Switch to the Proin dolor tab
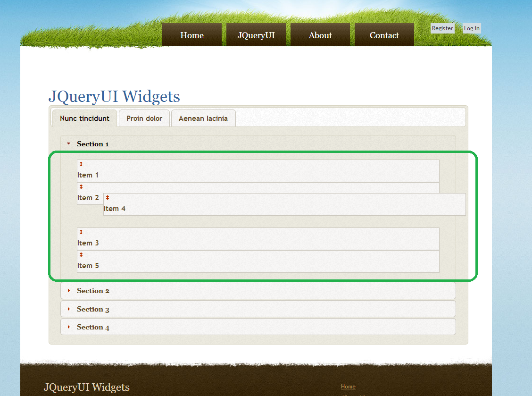 (x=144, y=118)
